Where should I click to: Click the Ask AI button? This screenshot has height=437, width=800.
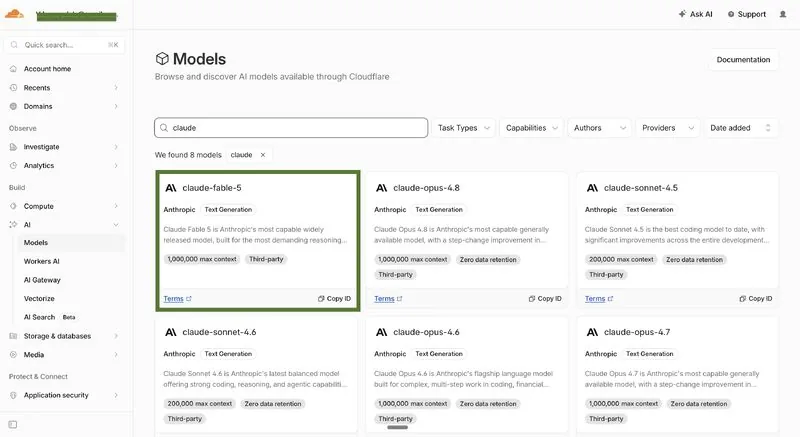695,14
